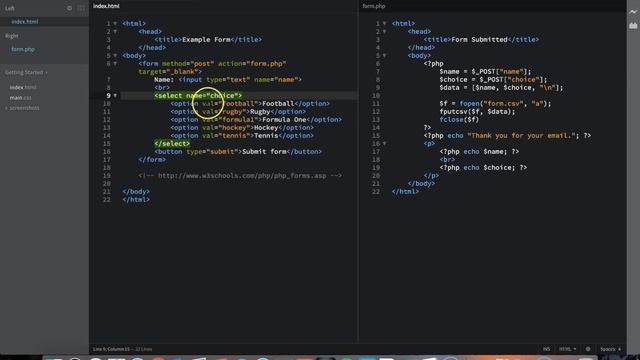Click the 'Thank you for your email.' string
Screen dimensions: 640x360
[x=521, y=136]
